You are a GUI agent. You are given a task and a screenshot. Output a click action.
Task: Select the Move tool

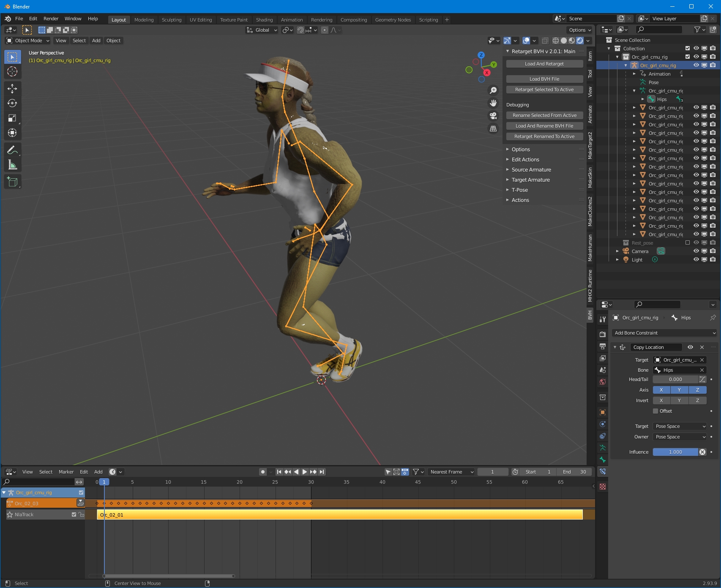(12, 88)
